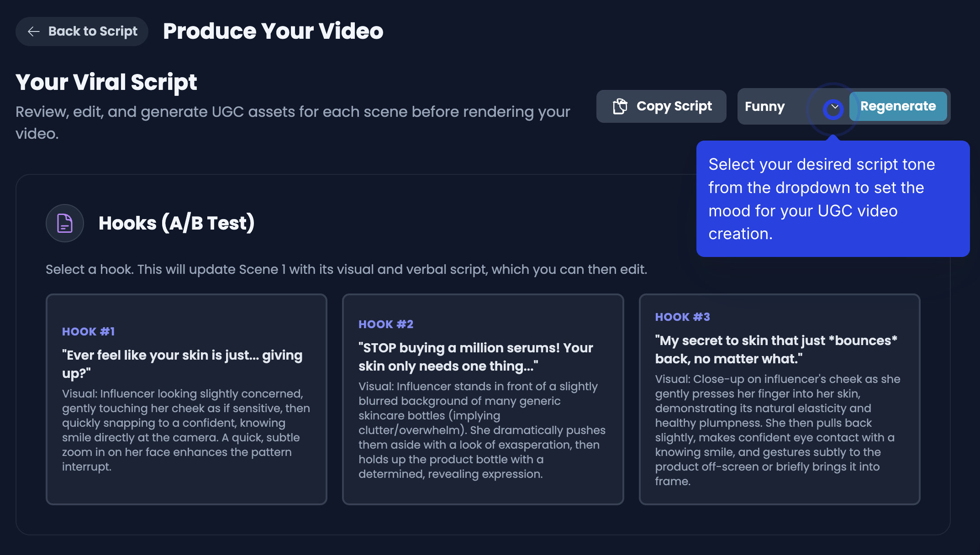This screenshot has height=555, width=980.
Task: Click the HOOK #1 label
Action: (89, 331)
